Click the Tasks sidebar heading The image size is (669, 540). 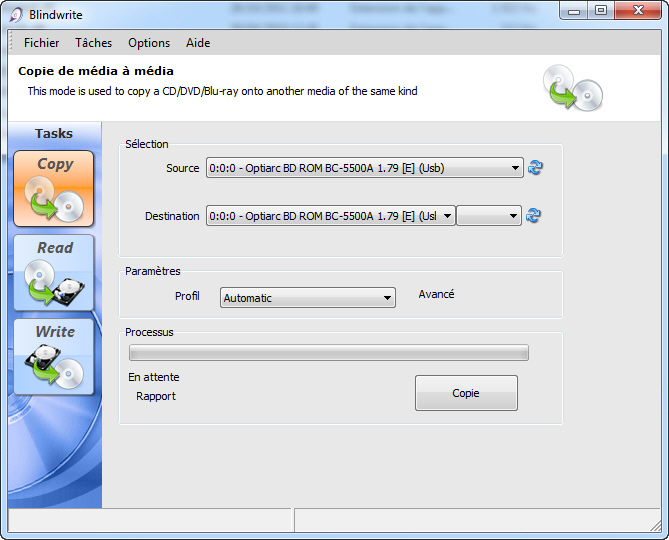click(x=54, y=134)
